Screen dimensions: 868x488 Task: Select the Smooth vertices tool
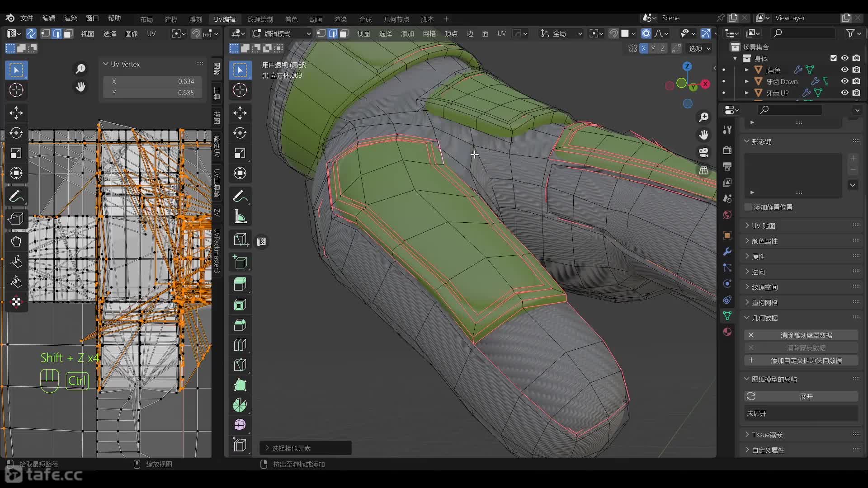(x=240, y=425)
